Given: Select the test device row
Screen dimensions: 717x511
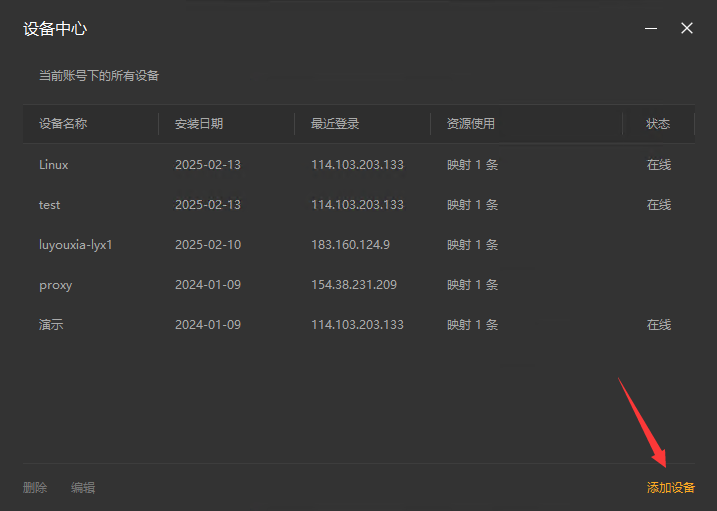Looking at the screenshot, I should click(x=359, y=205).
